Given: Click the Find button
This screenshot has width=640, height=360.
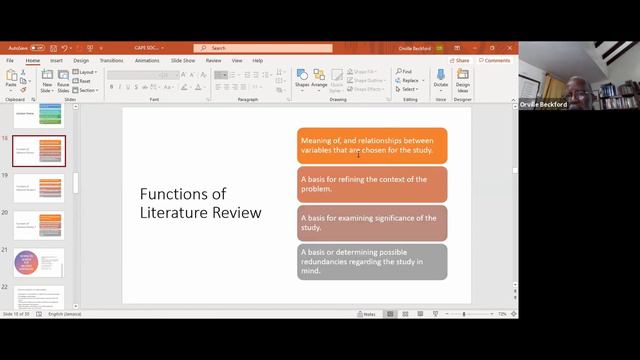Looking at the screenshot, I should (x=404, y=71).
